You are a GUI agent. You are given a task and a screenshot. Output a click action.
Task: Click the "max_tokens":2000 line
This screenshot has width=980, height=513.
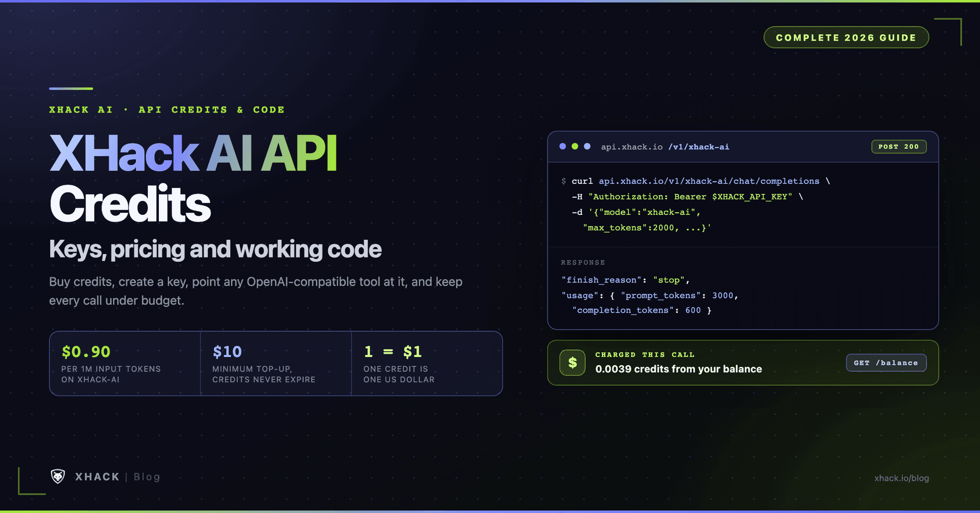click(x=647, y=228)
